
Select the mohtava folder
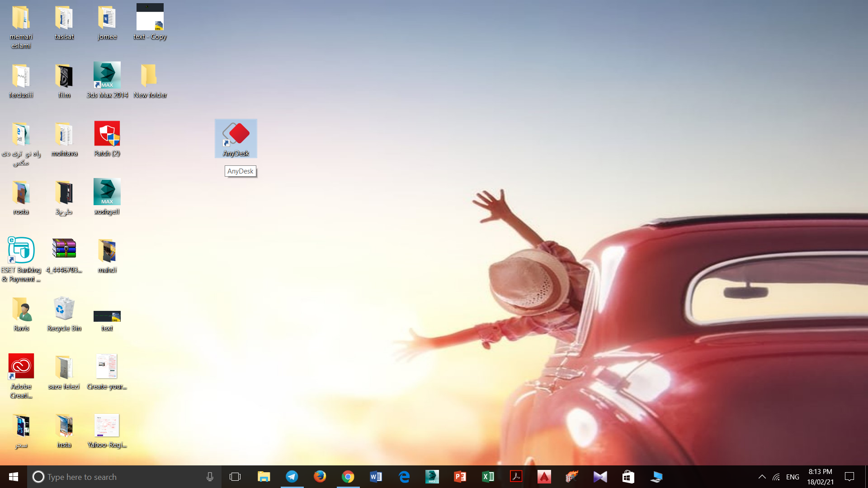pyautogui.click(x=64, y=139)
